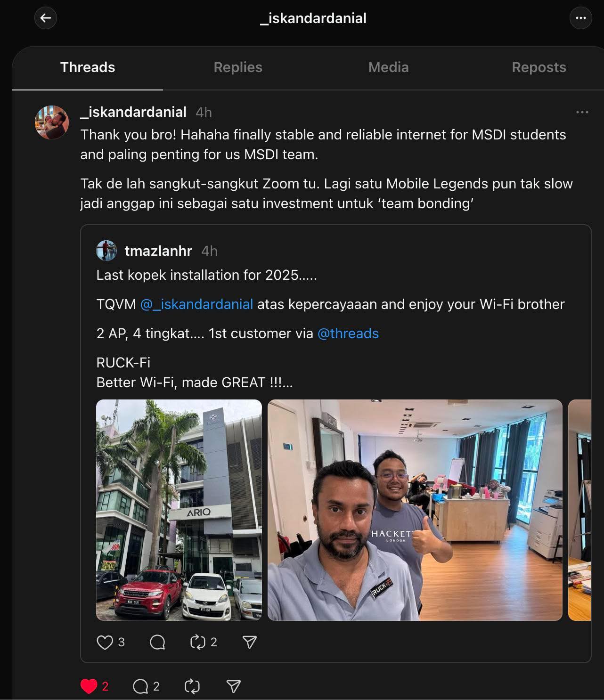Switch to the Media tab
The image size is (604, 700).
(x=388, y=67)
